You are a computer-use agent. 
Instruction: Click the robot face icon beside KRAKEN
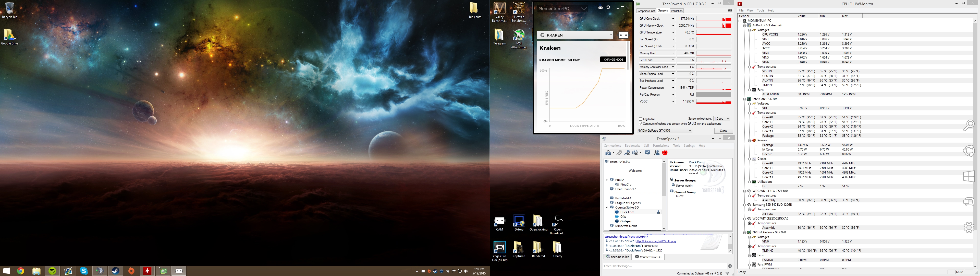coord(623,35)
